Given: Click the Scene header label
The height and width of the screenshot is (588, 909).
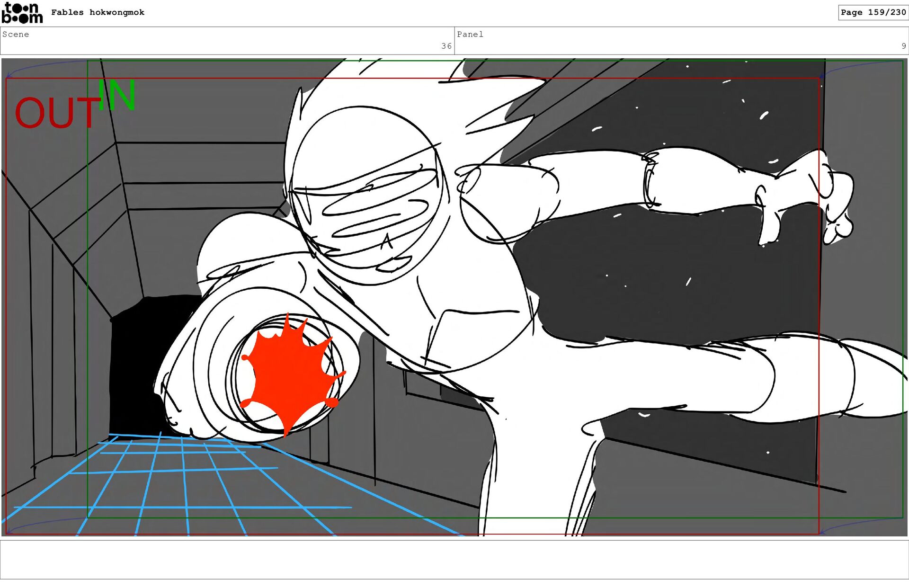Looking at the screenshot, I should pos(16,34).
